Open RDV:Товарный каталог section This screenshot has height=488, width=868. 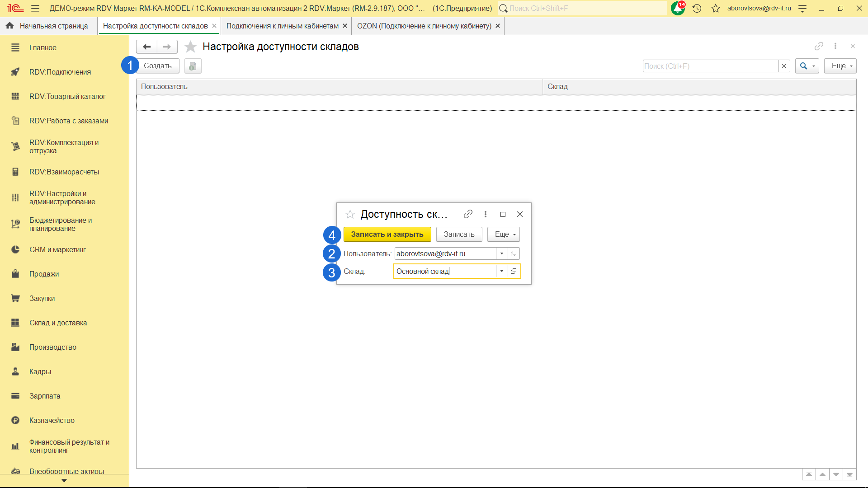67,96
